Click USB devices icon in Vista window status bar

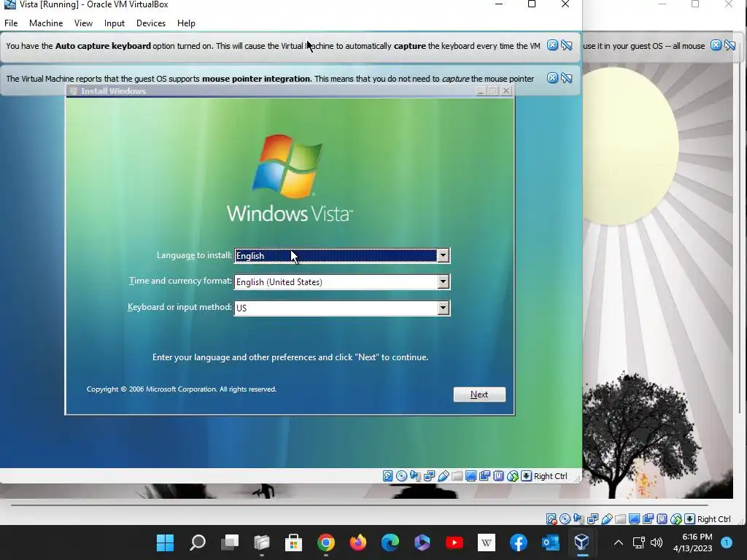coord(443,475)
